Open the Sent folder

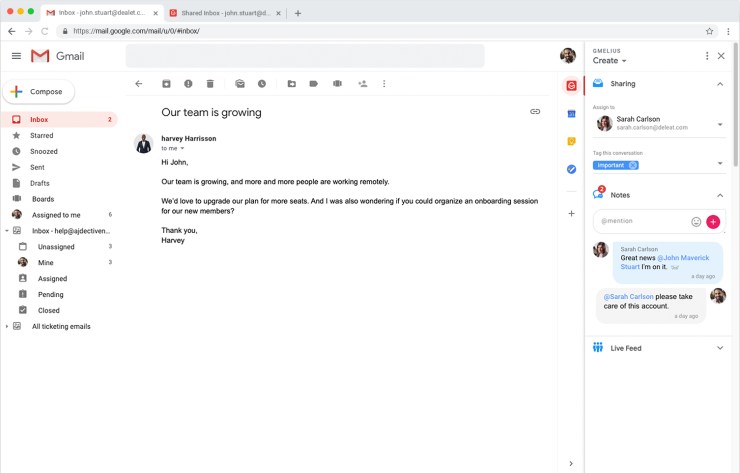[x=59, y=167]
